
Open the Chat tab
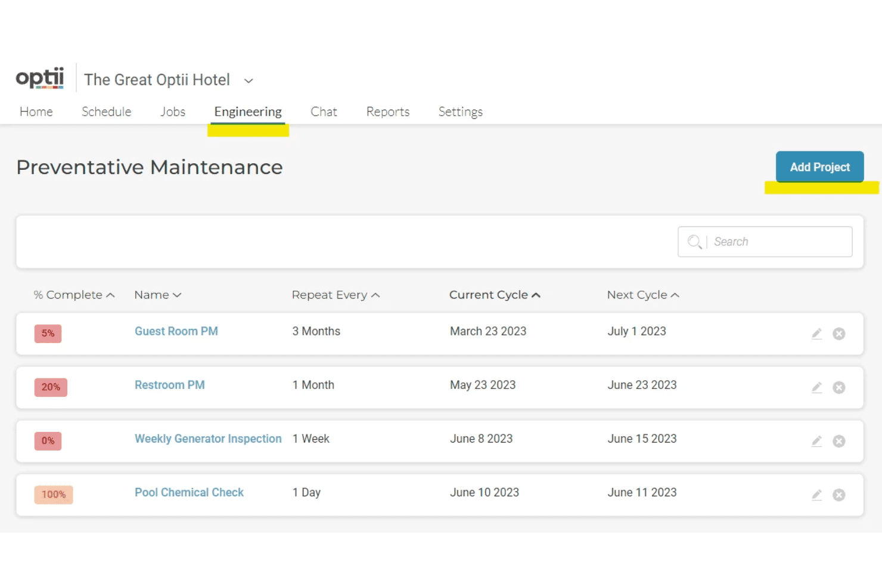point(324,111)
